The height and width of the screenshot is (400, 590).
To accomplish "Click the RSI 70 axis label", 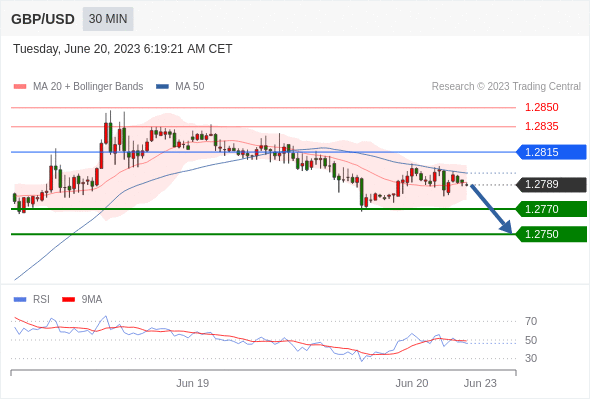I will point(531,321).
